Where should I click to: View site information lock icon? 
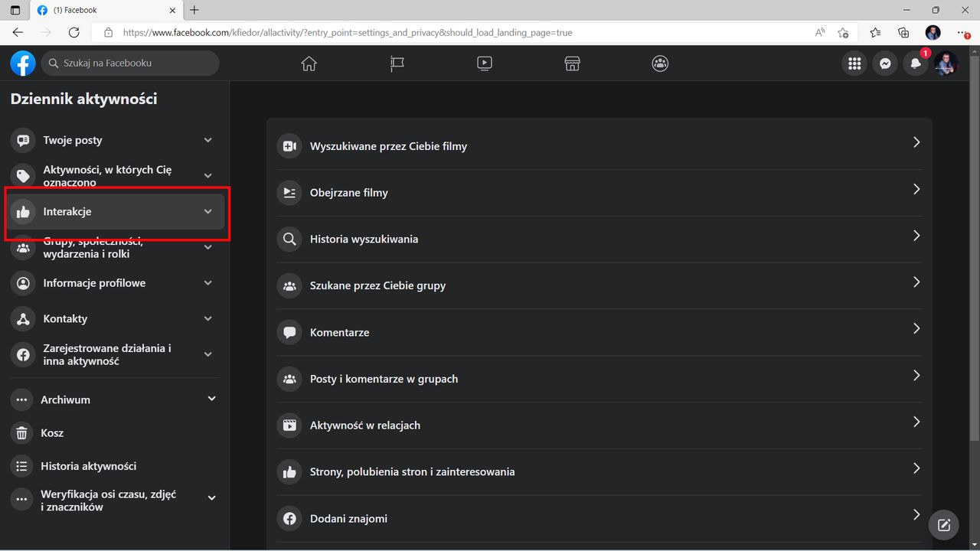[108, 33]
